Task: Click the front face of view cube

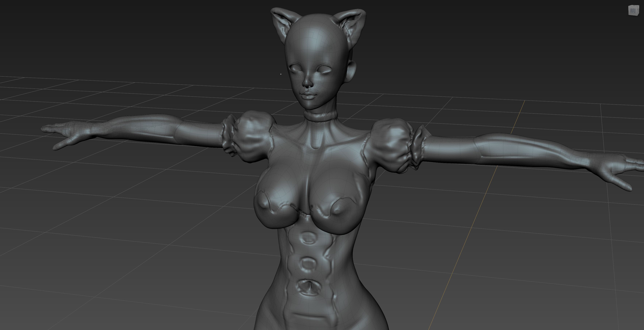Action: coord(633,11)
